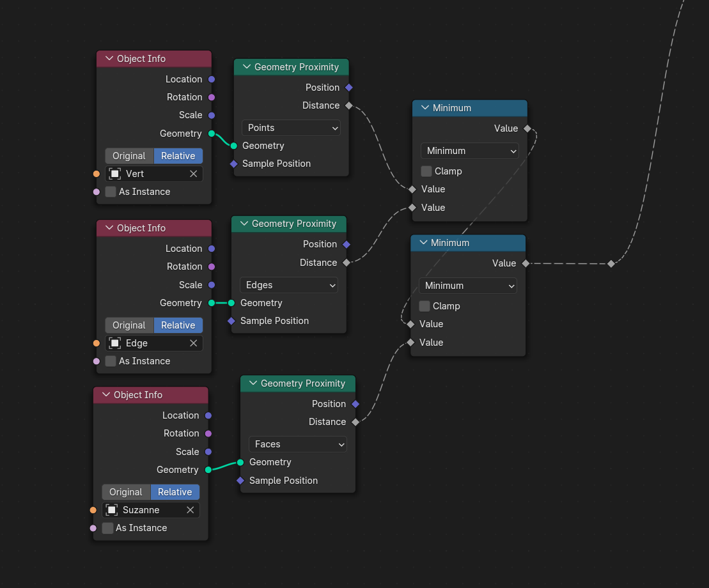Select the Vert object field
Image resolution: width=709 pixels, height=588 pixels.
click(153, 174)
